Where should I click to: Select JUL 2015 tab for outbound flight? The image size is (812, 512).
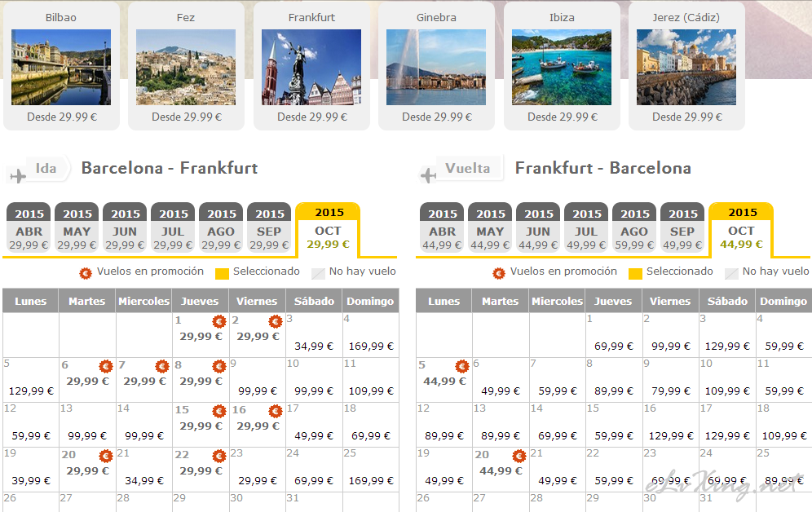(x=174, y=227)
